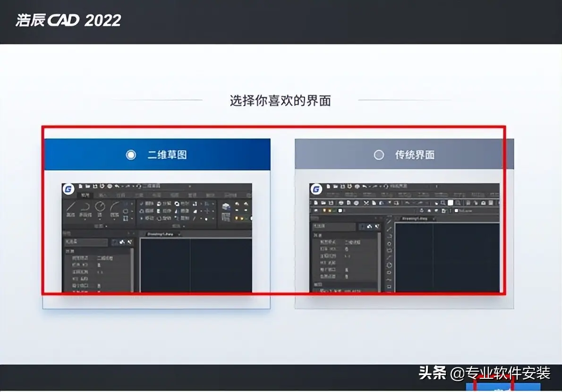Click the 传统界面 label text
This screenshot has height=392, width=562.
[415, 155]
